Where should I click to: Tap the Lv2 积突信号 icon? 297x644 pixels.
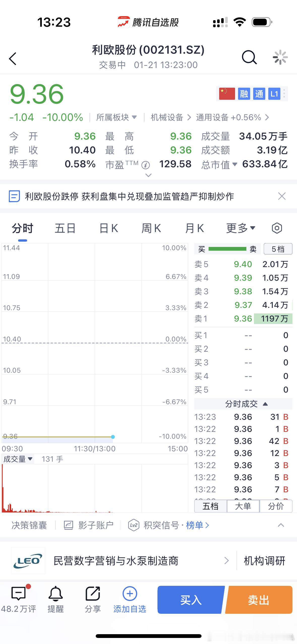click(x=134, y=525)
